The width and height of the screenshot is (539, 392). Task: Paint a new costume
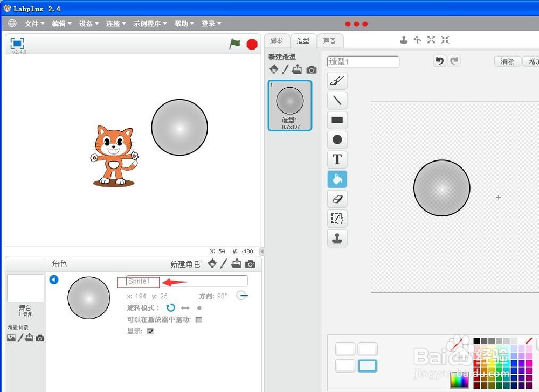(285, 69)
